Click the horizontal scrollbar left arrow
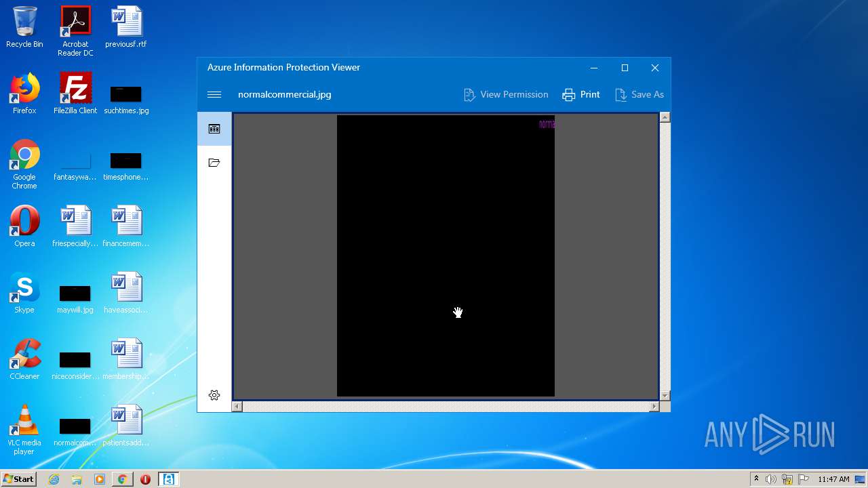 237,407
